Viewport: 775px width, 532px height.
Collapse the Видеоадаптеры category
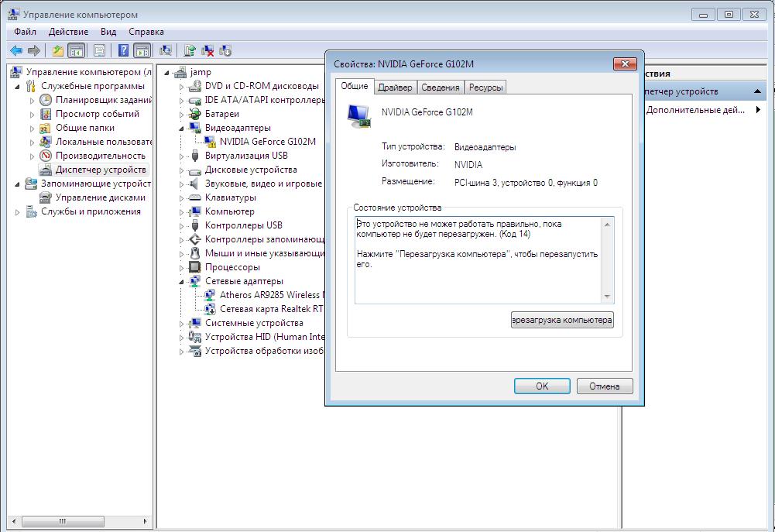181,128
